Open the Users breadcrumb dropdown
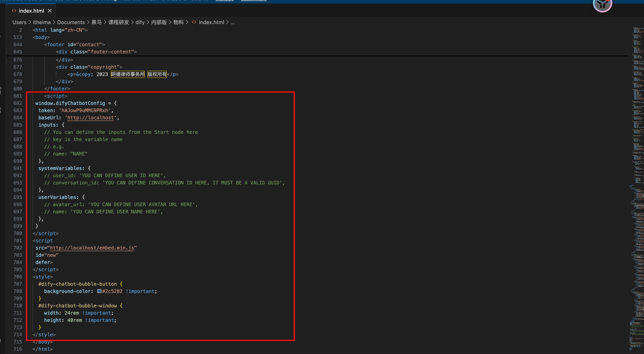 pos(19,22)
